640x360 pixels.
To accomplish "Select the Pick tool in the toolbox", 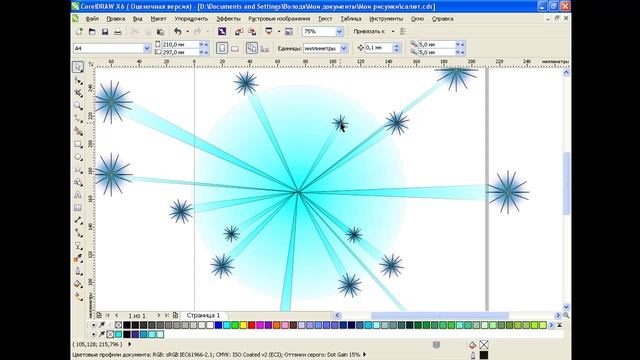I will pyautogui.click(x=78, y=67).
